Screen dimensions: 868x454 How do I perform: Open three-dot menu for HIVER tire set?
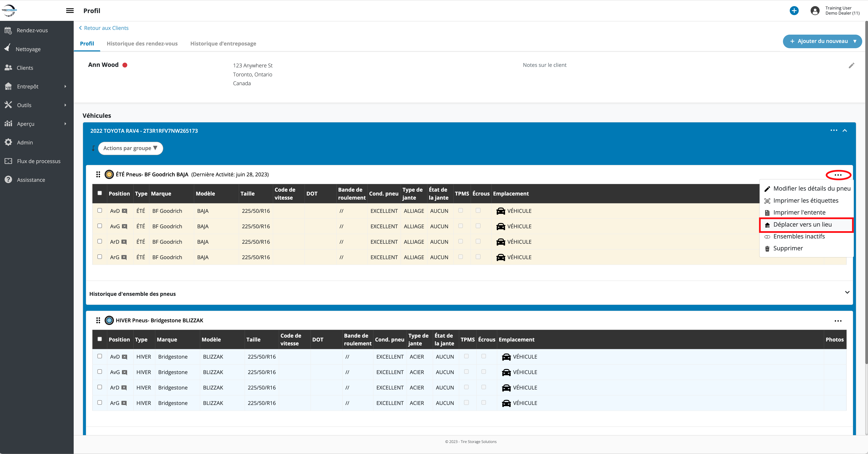(838, 321)
